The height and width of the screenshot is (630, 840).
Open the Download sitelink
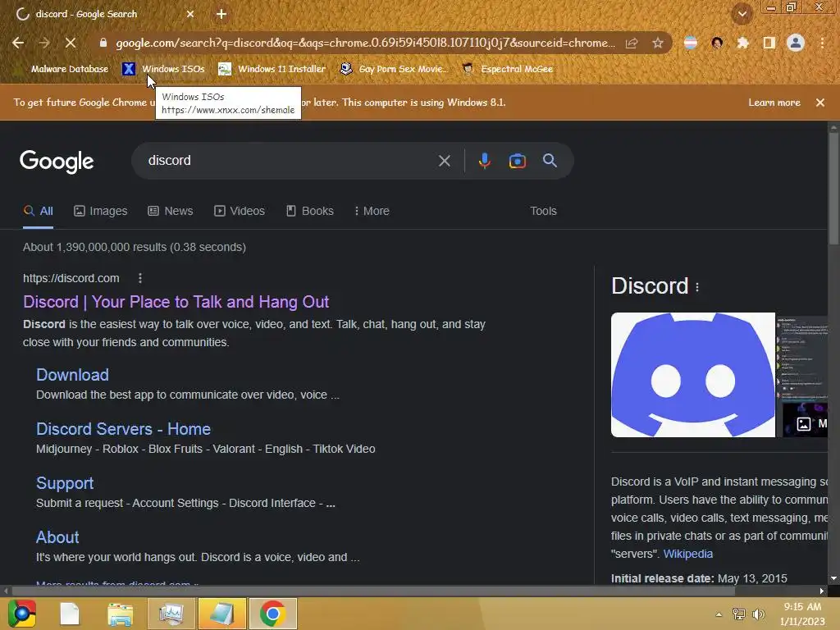pos(72,374)
